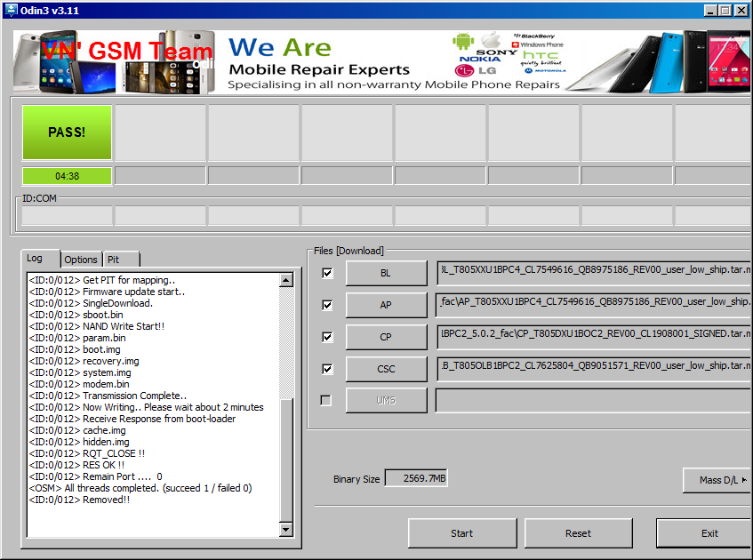Click 'All threads completed' log line

tap(140, 488)
